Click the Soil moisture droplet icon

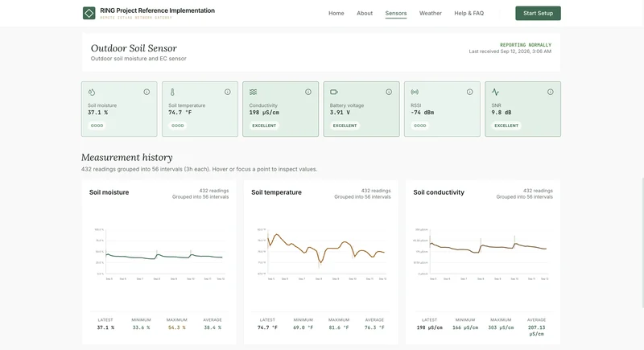[x=92, y=92]
